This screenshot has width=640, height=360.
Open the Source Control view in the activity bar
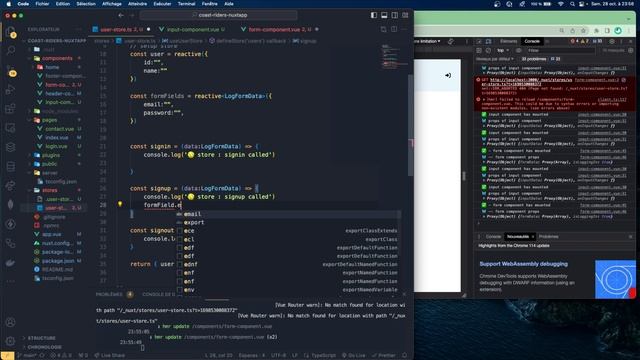(11, 70)
